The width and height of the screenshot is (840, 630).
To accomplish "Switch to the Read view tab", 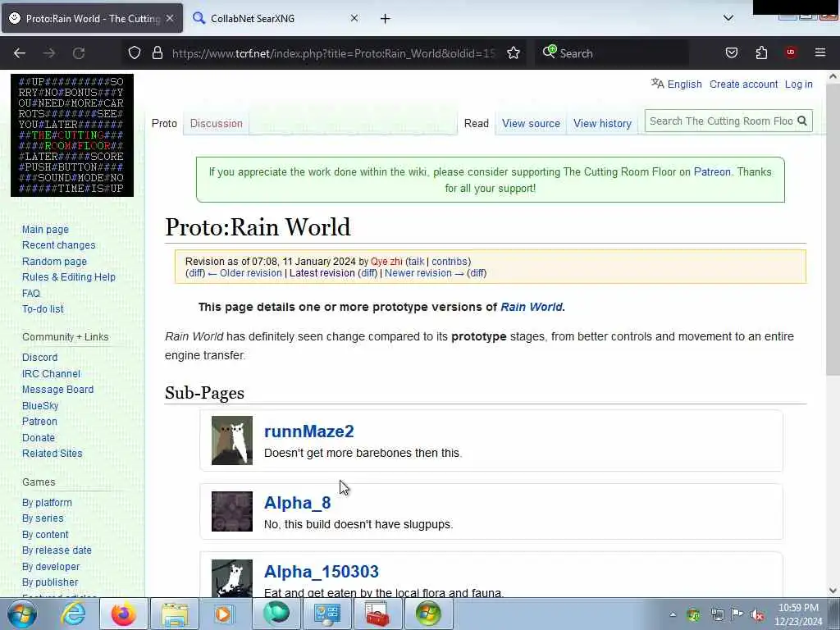I will [x=477, y=123].
